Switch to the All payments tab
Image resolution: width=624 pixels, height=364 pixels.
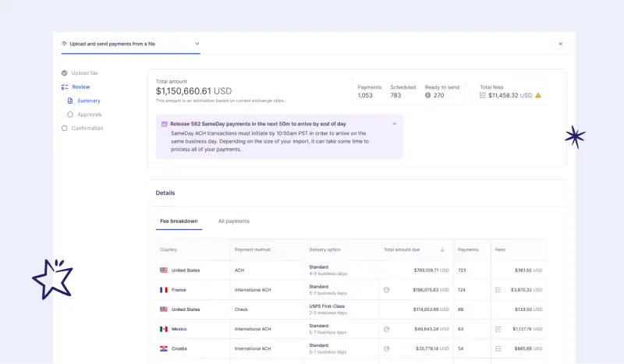[x=233, y=221]
